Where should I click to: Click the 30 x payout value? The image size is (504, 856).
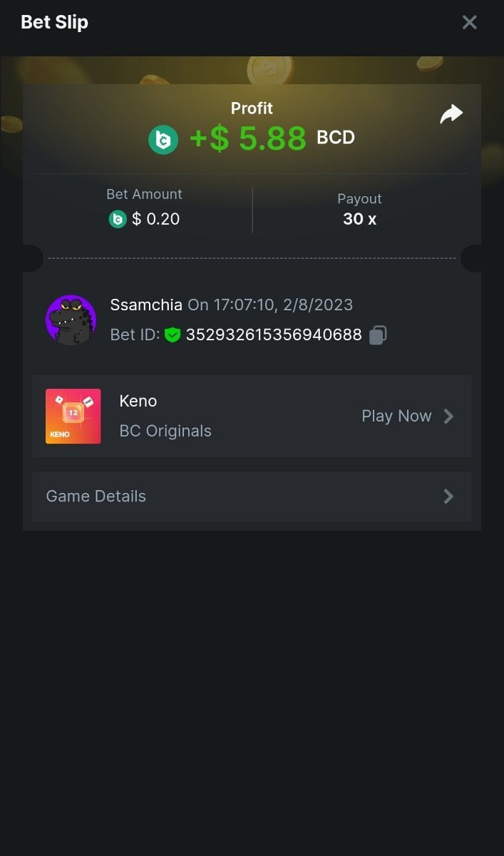click(x=359, y=219)
